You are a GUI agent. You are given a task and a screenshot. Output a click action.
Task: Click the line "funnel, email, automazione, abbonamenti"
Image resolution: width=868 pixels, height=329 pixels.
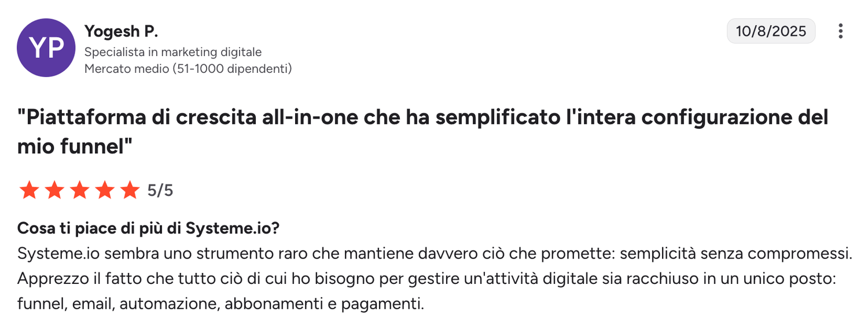220,304
